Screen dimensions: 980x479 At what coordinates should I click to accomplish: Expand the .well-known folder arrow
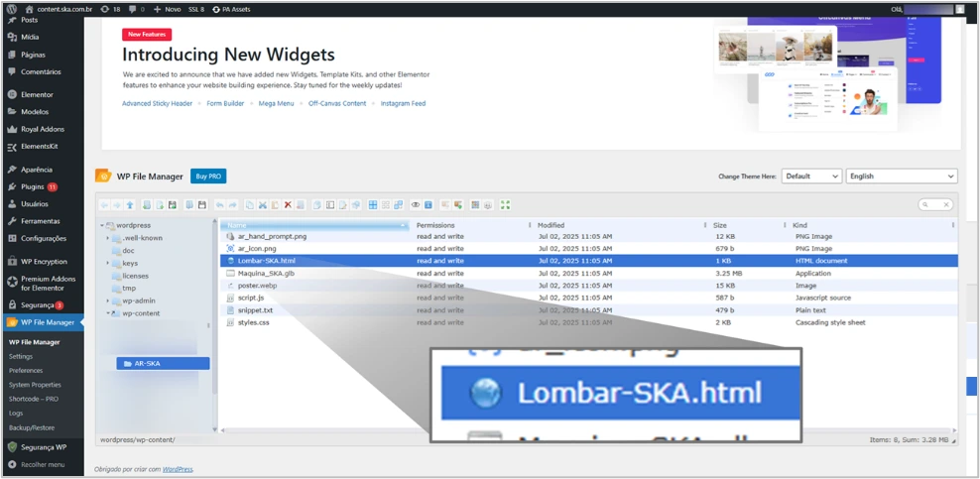pyautogui.click(x=107, y=238)
